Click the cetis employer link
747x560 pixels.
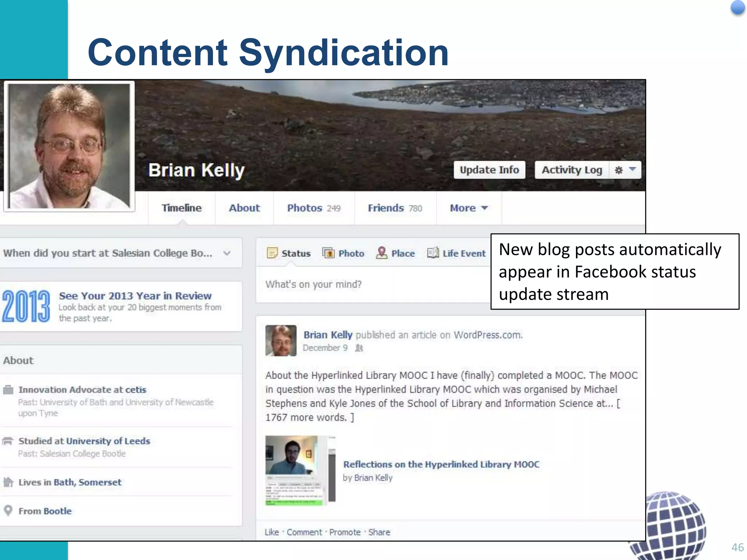click(136, 390)
